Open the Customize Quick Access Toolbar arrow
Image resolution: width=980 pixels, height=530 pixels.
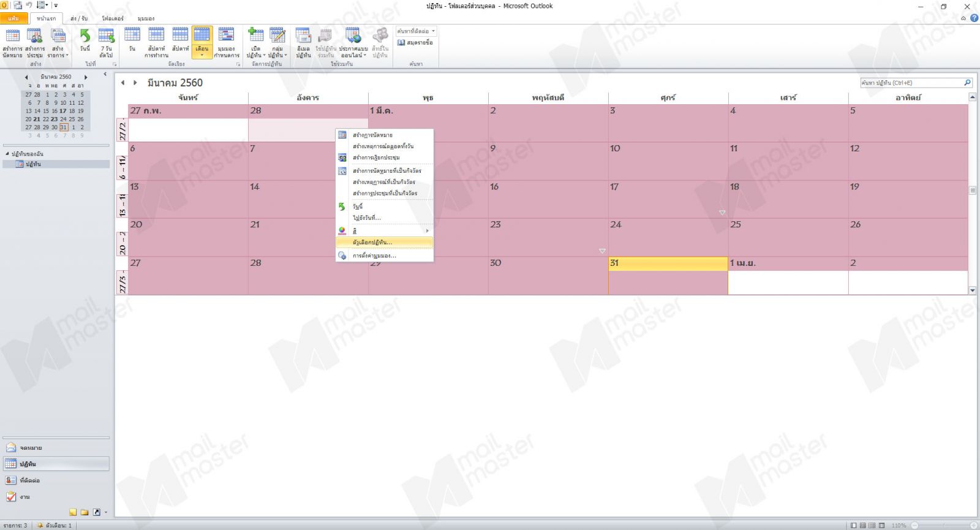[56, 6]
